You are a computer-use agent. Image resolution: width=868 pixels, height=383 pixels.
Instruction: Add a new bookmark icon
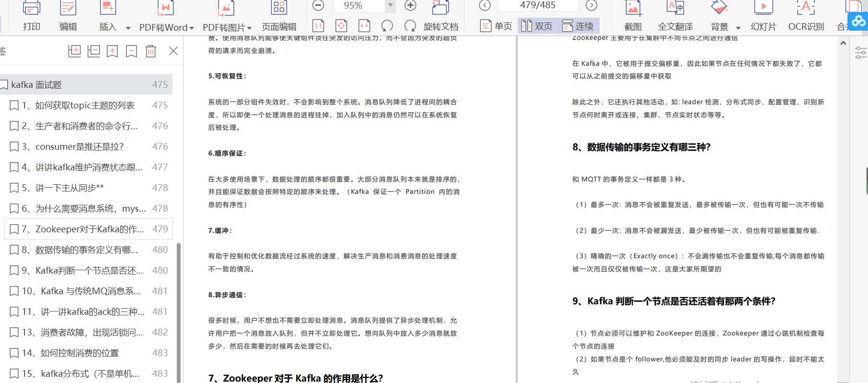click(112, 51)
